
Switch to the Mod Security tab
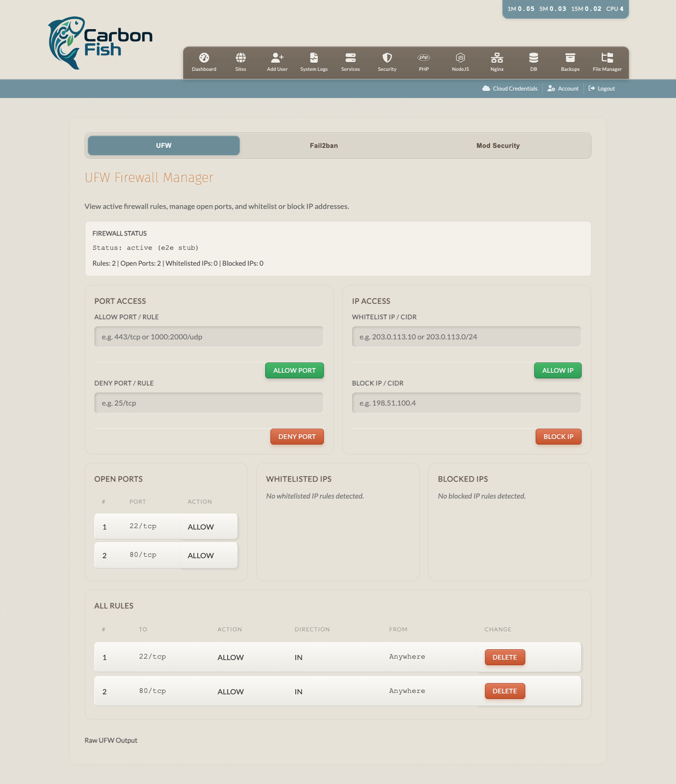click(x=498, y=146)
